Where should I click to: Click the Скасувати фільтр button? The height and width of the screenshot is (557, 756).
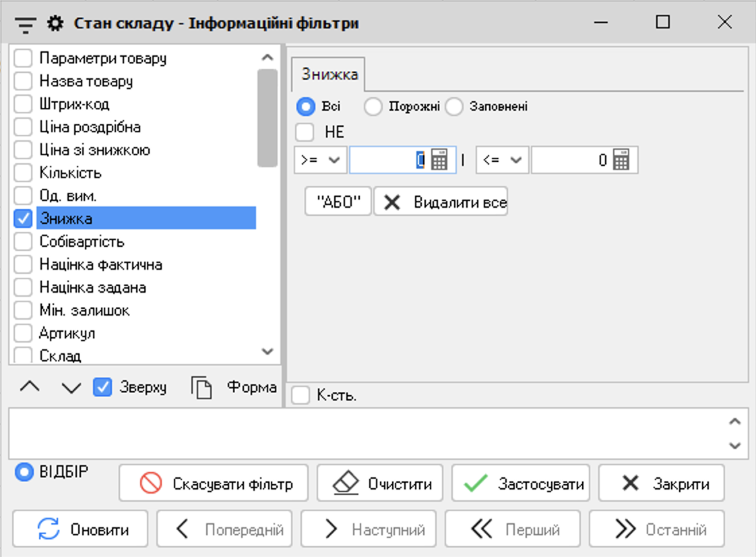click(213, 483)
